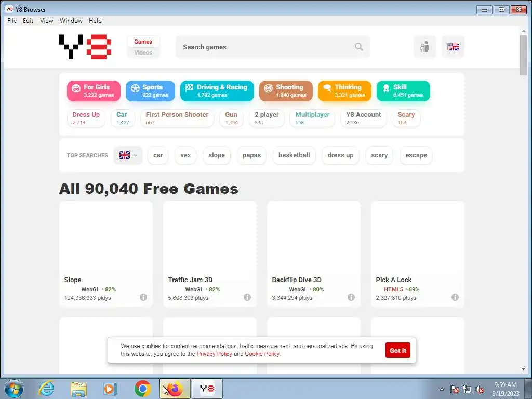Open the Sports category

(150, 90)
